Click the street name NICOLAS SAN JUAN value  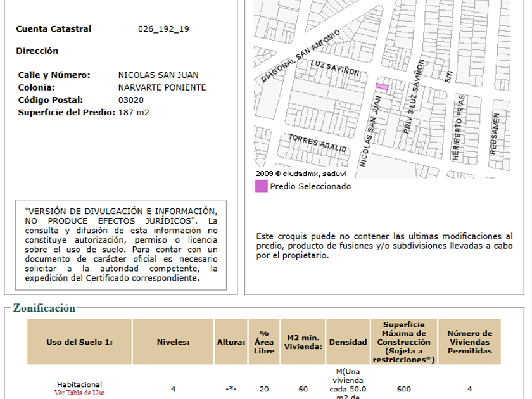(x=158, y=75)
